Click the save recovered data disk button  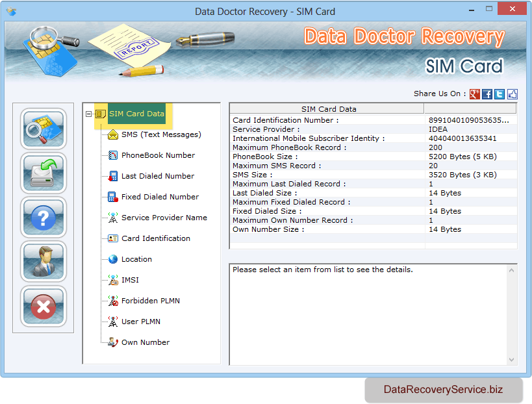point(44,173)
